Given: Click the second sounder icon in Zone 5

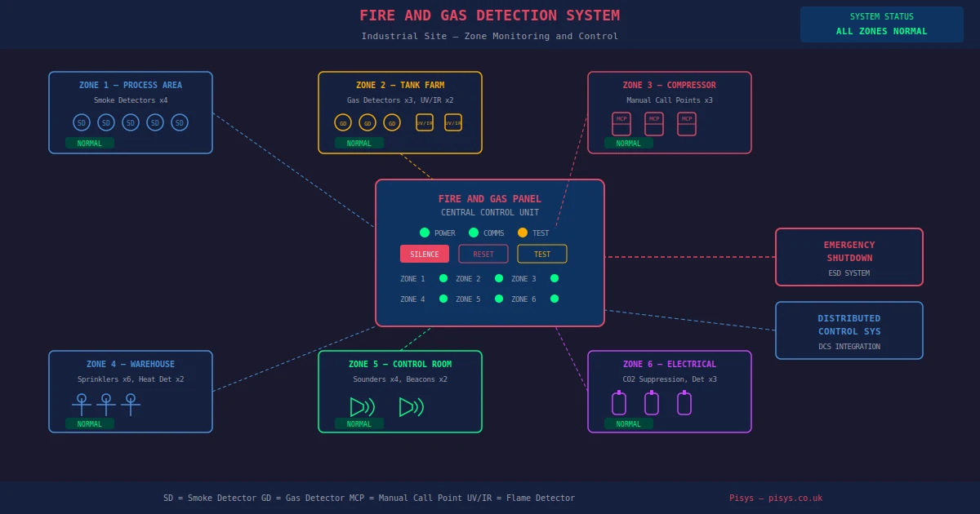Looking at the screenshot, I should pos(412,407).
